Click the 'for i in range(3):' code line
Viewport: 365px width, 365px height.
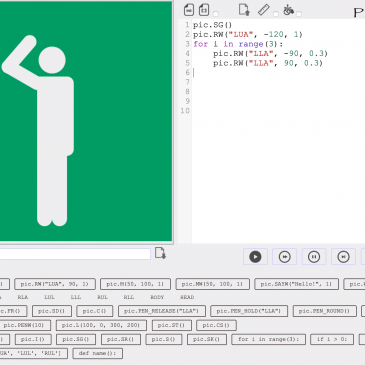click(x=238, y=44)
